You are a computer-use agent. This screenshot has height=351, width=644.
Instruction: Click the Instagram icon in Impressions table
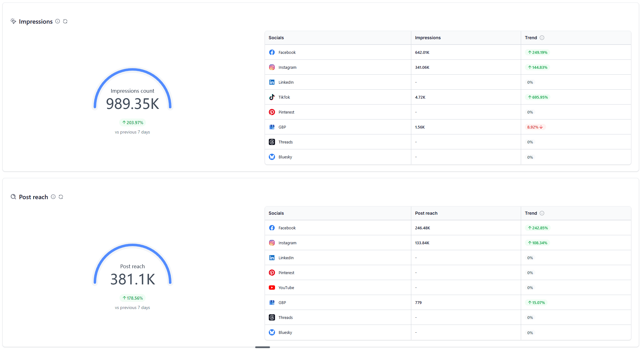(x=272, y=67)
